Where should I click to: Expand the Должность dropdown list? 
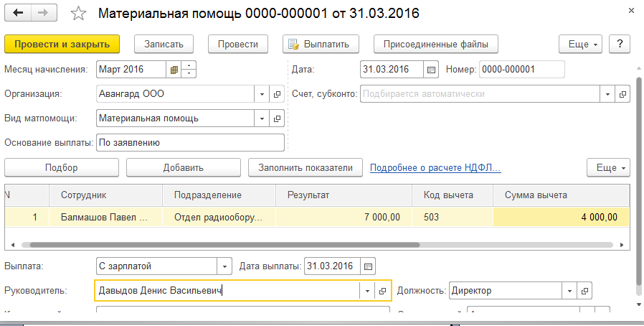pos(569,291)
